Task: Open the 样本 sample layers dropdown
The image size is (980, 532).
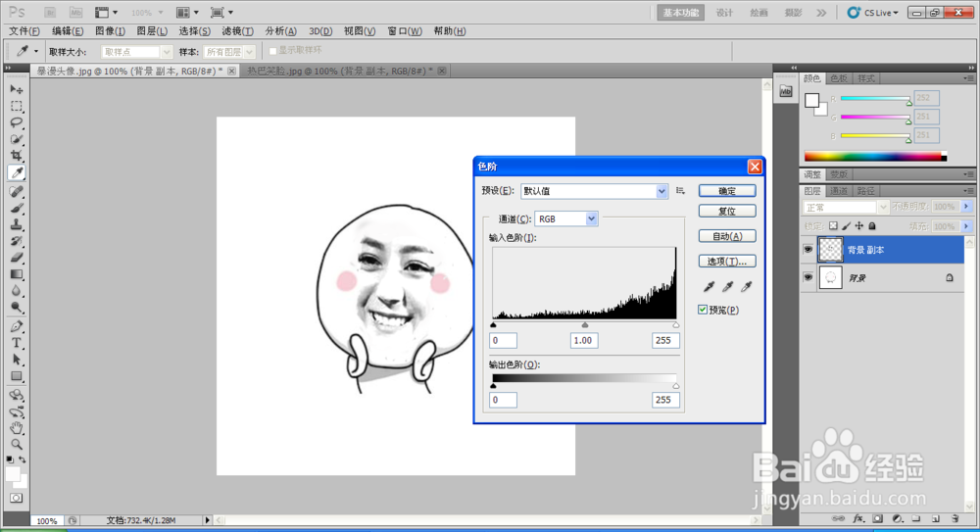Action: [229, 52]
